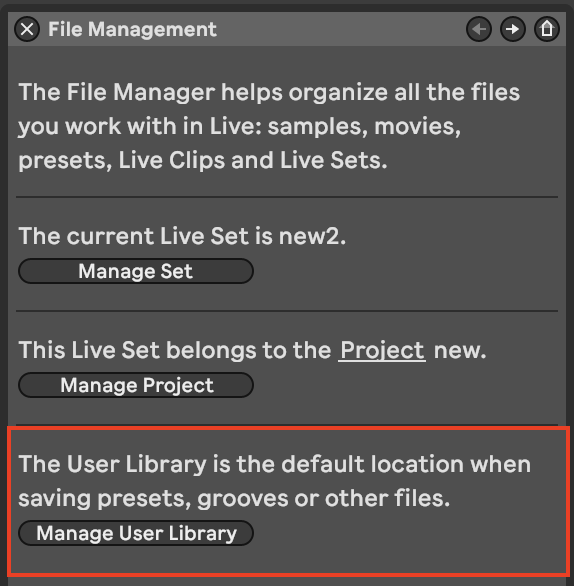This screenshot has height=586, width=574.
Task: Click the 'saving presets, grooves or other files' line
Action: point(234,499)
